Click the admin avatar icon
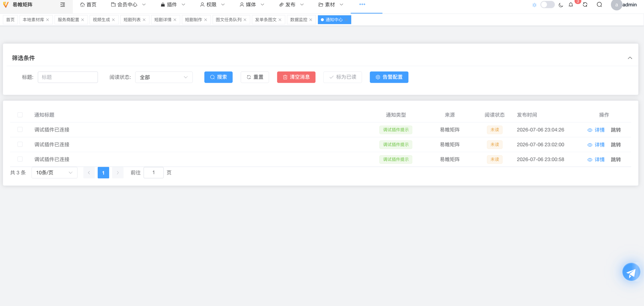The image size is (644, 306). click(616, 5)
